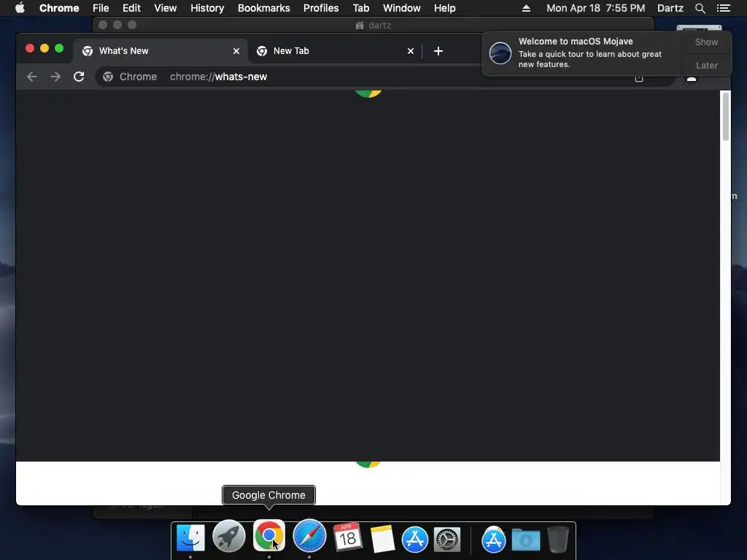Open the Apple menu
The image size is (747, 560).
(x=20, y=8)
